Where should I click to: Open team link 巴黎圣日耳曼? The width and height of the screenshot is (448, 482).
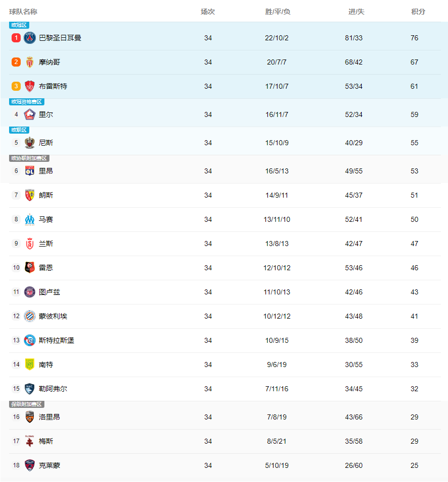click(60, 38)
